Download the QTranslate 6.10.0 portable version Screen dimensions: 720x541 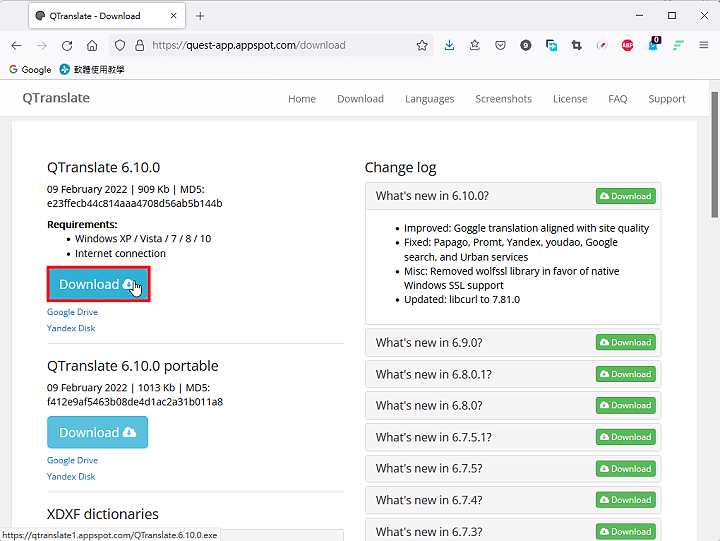point(97,432)
